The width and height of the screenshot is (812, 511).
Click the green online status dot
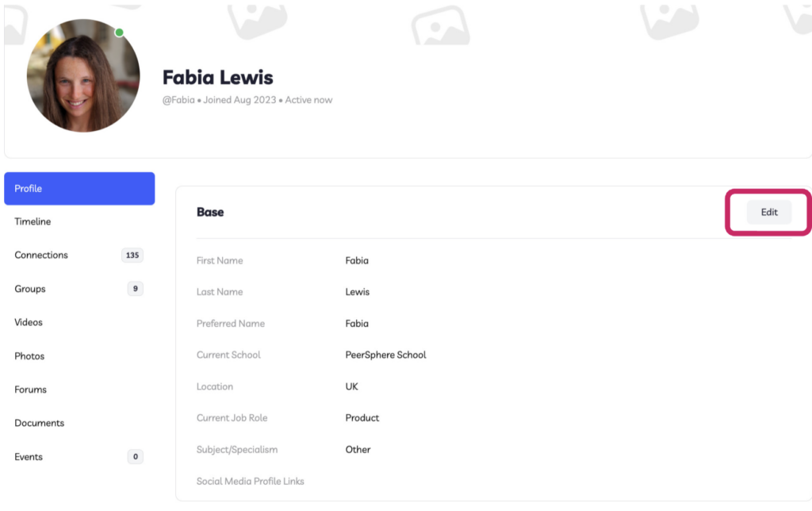pyautogui.click(x=119, y=33)
